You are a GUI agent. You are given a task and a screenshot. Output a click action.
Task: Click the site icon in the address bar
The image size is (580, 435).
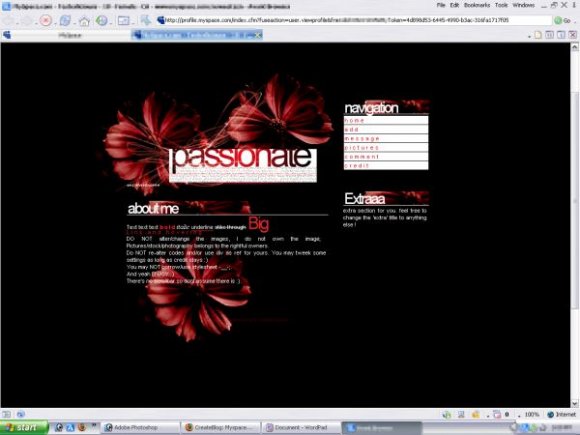(161, 20)
